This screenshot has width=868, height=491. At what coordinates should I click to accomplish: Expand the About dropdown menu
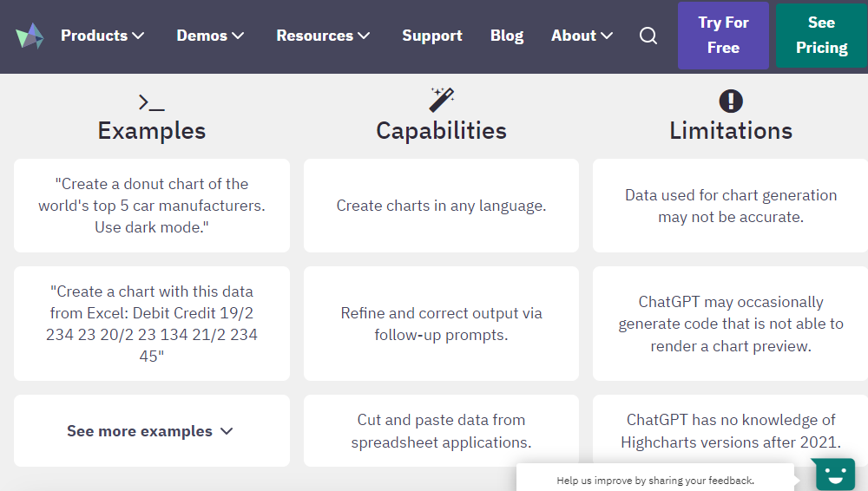(582, 36)
